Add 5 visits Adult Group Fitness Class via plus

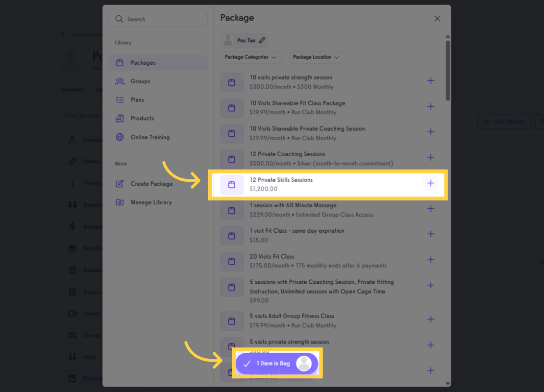(x=431, y=320)
